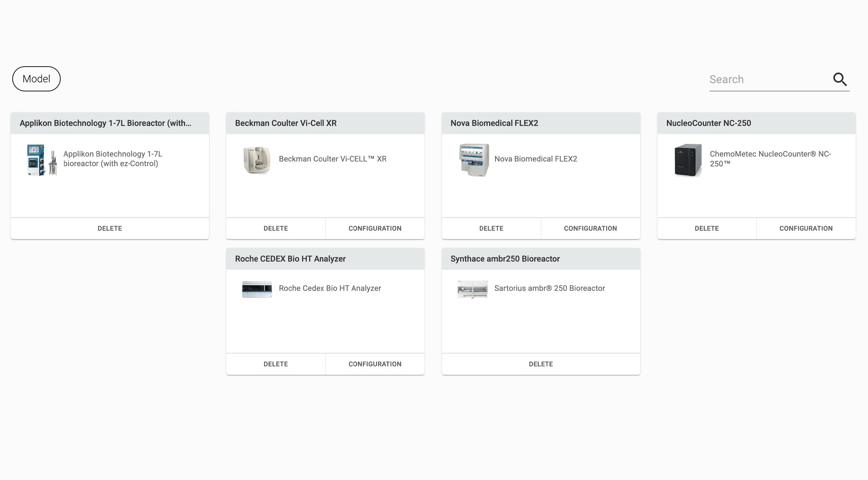Click the Model filter chip
868x480 pixels.
click(x=36, y=79)
